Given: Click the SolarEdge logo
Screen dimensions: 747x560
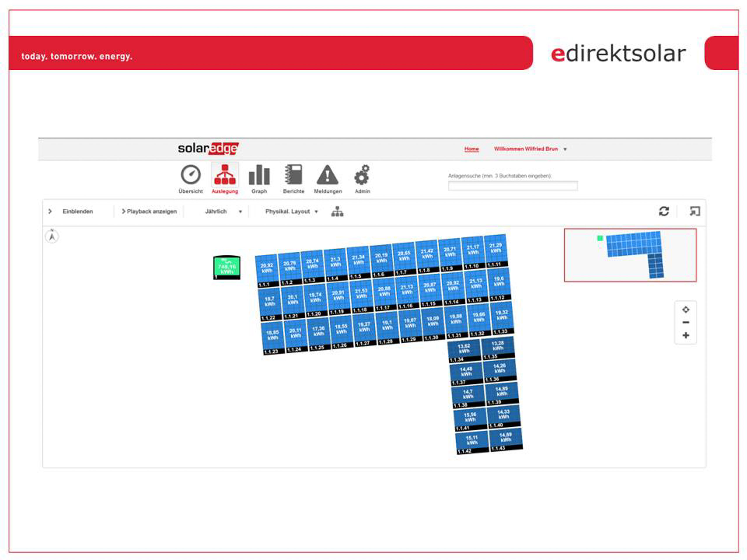Looking at the screenshot, I should point(208,148).
